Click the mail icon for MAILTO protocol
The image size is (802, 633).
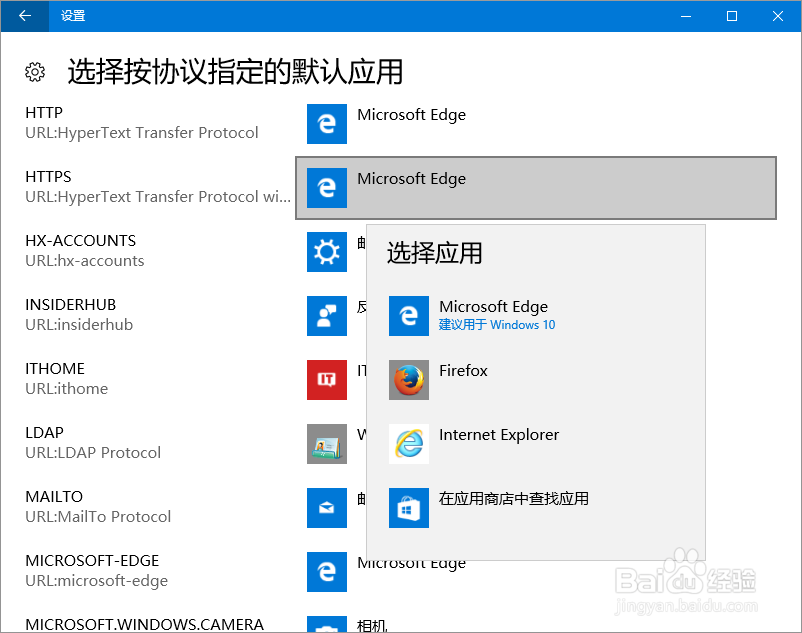coord(326,508)
